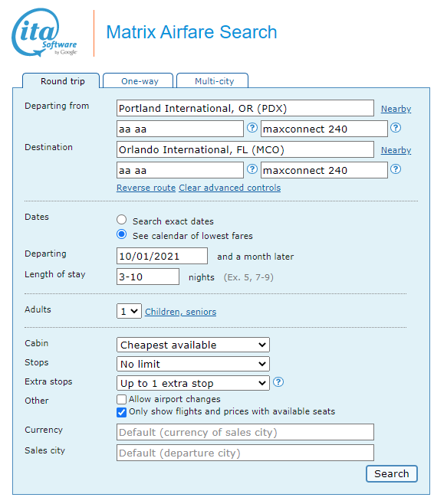Open help icon beside departure routing codes
This screenshot has width=434, height=504.
pos(252,128)
